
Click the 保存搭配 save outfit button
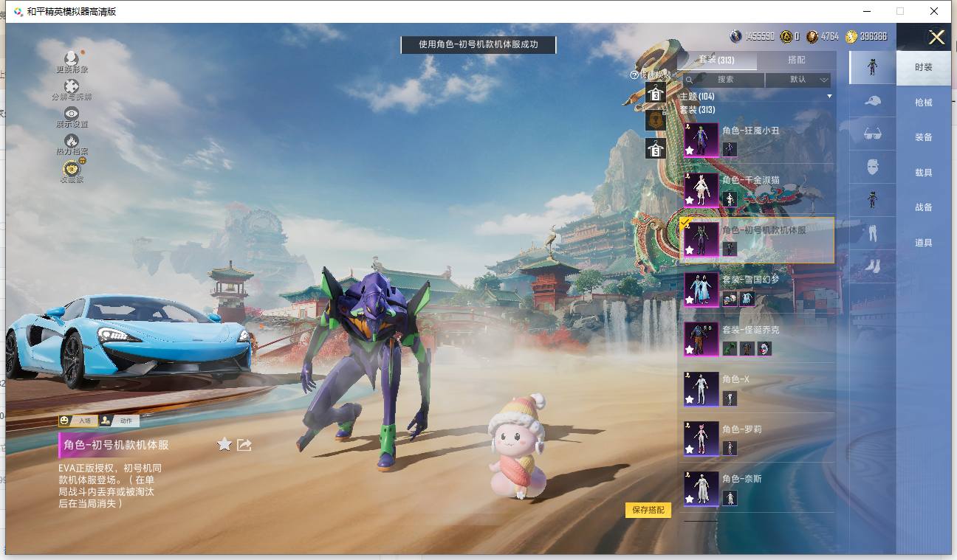click(x=648, y=510)
